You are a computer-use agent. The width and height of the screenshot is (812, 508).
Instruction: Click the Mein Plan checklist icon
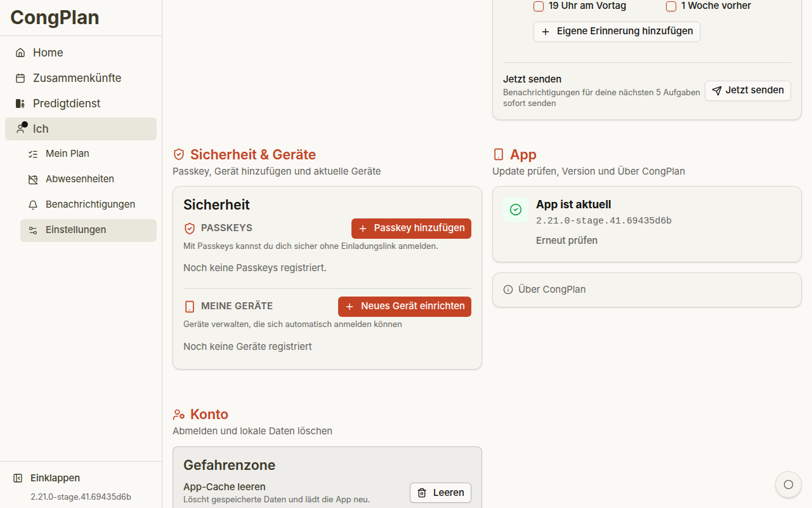coord(33,154)
